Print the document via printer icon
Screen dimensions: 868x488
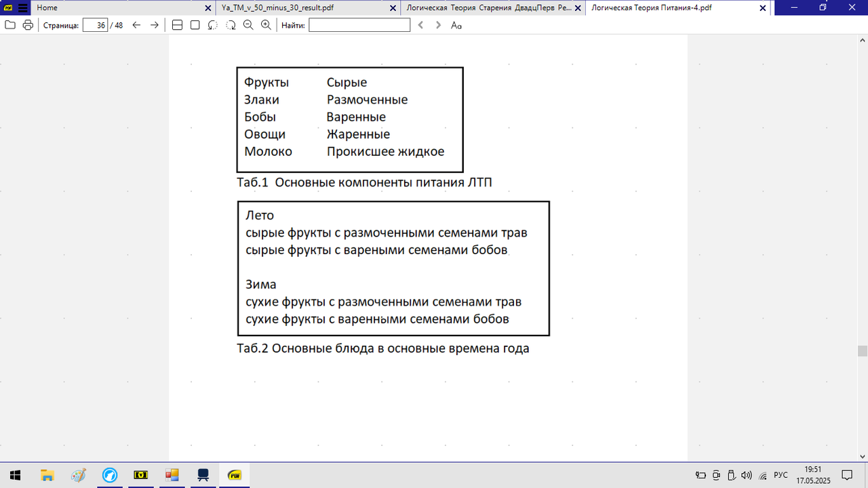(x=28, y=25)
